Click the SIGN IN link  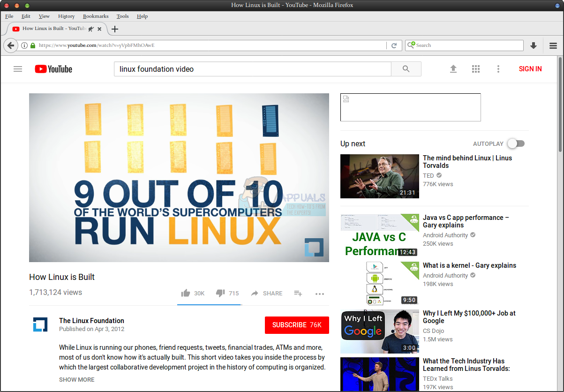[530, 69]
